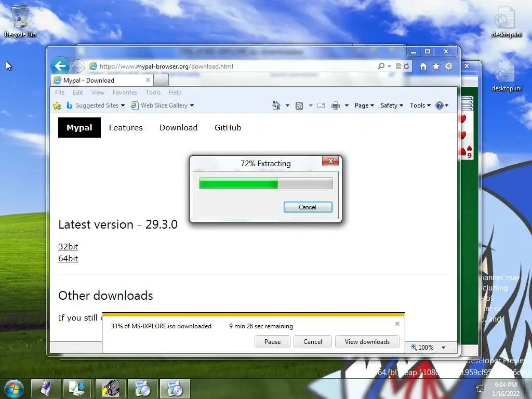The width and height of the screenshot is (532, 399).
Task: Open the Safety dropdown menu
Action: (x=392, y=105)
